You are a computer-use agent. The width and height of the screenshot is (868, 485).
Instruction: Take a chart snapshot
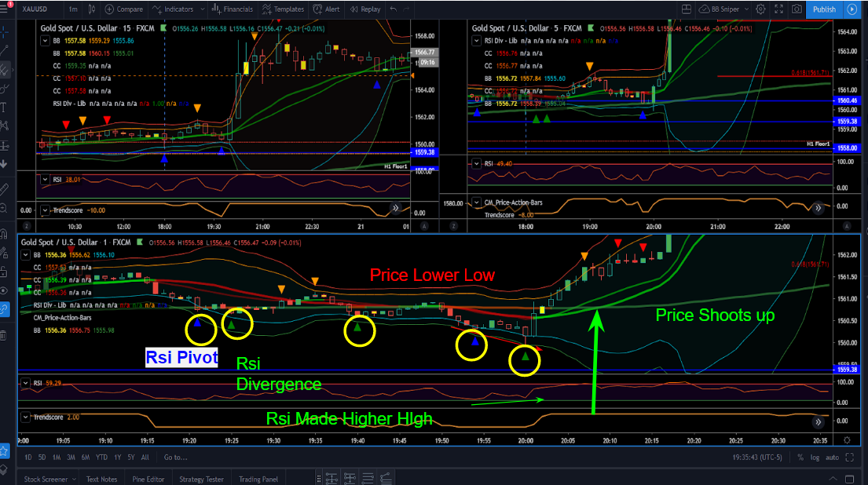point(797,9)
